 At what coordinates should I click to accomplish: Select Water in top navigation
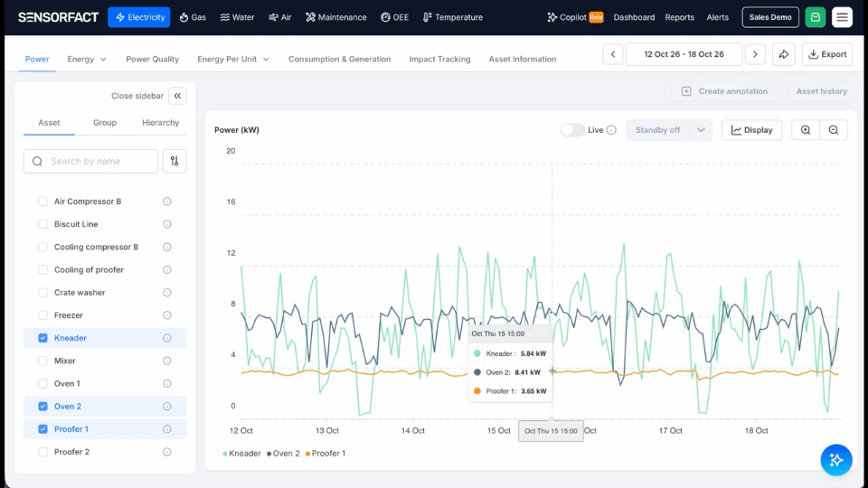click(x=237, y=17)
